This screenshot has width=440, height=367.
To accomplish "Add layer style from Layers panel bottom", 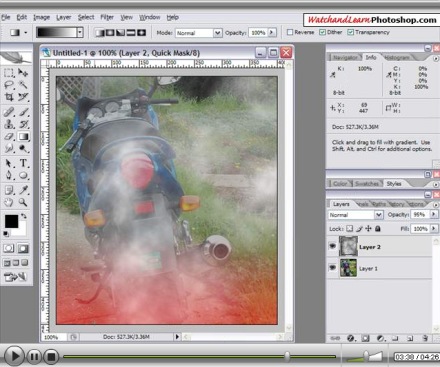I will click(x=350, y=338).
